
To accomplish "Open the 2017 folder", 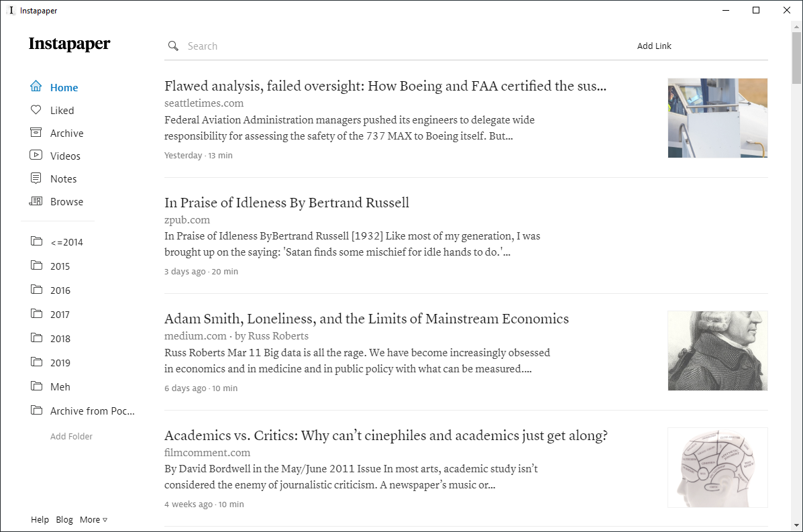I will coord(60,315).
